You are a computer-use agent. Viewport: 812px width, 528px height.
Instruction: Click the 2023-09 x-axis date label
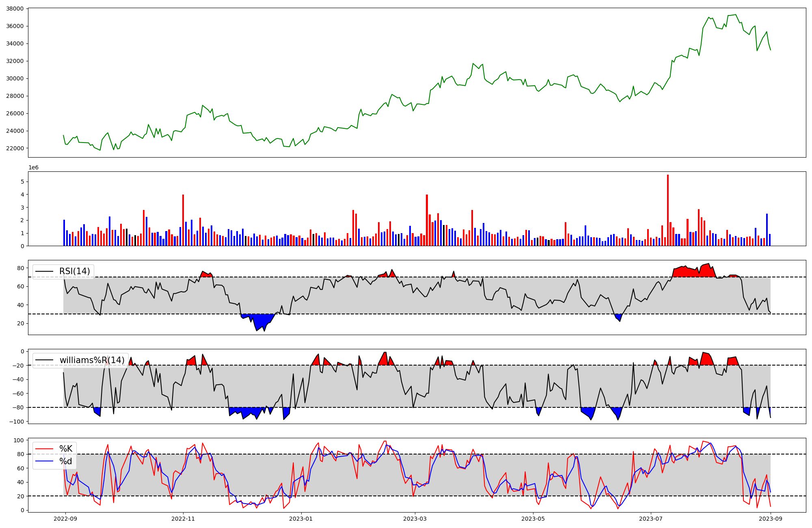pos(771,519)
